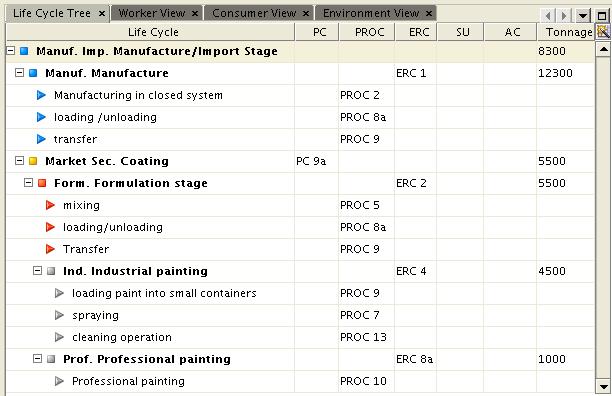This screenshot has width=612, height=396.
Task: Click the gray arrow icon next to spraying
Action: (x=59, y=315)
